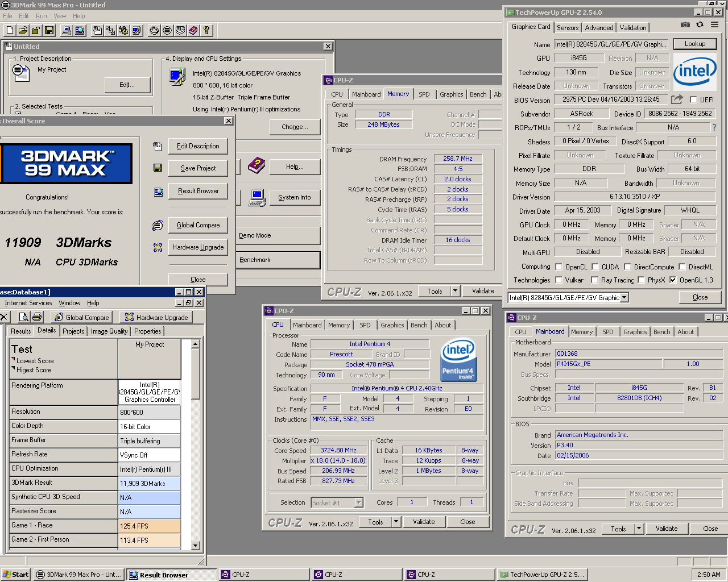Open the File menu in 3DMark

(7, 16)
